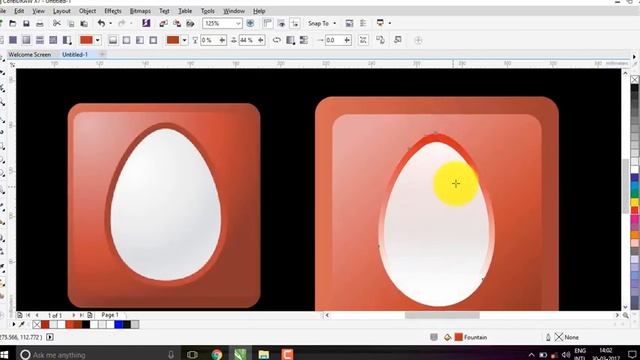Undo the last action
The image size is (640, 360).
click(x=101, y=24)
